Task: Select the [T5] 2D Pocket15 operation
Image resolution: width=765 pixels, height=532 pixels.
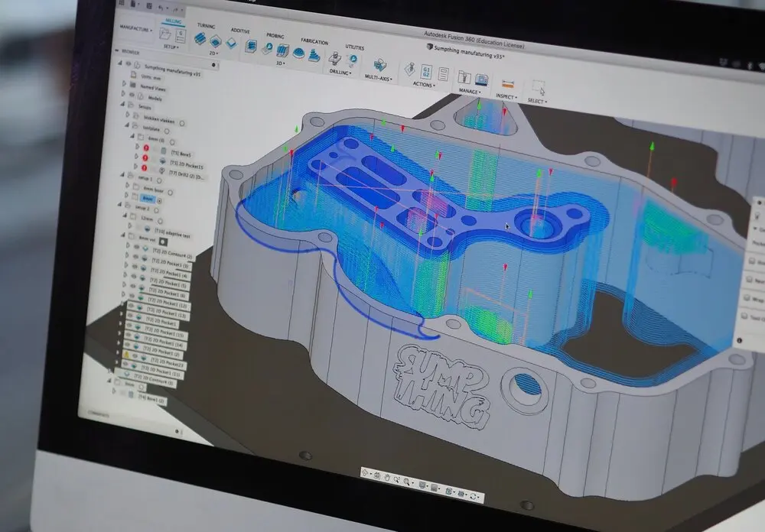Action: click(x=187, y=164)
